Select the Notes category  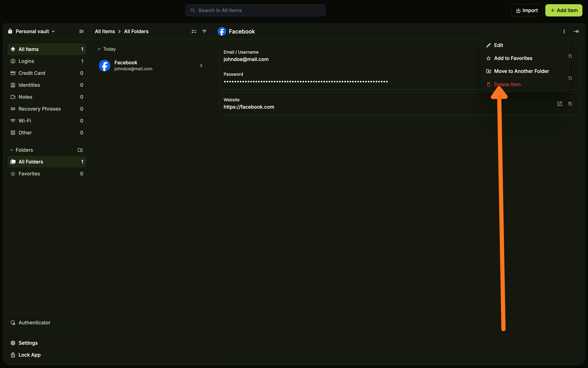coord(47,97)
